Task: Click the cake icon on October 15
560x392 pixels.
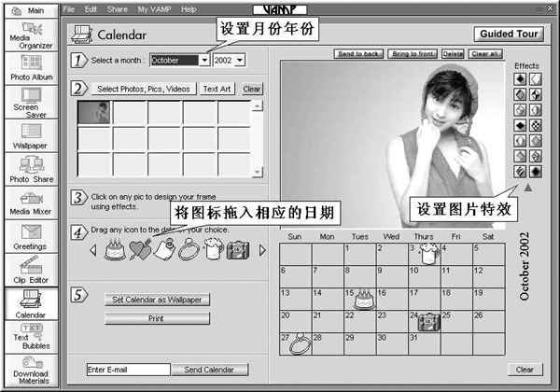Action: point(365,300)
